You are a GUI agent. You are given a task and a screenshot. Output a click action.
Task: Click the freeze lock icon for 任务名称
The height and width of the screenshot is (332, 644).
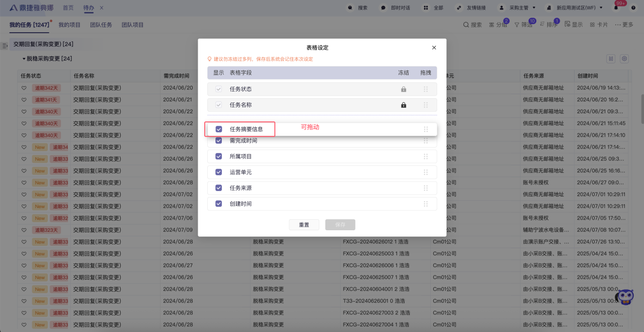404,105
